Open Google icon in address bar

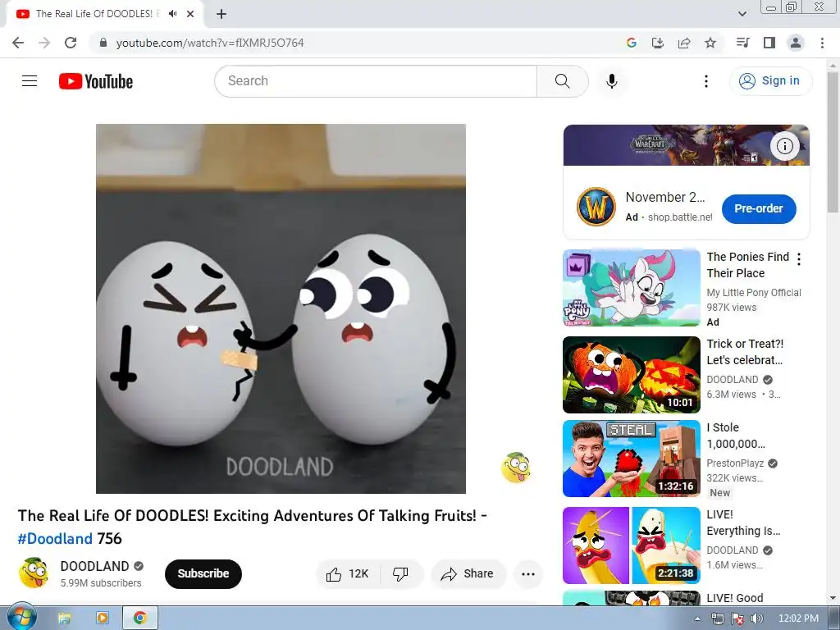[x=632, y=43]
